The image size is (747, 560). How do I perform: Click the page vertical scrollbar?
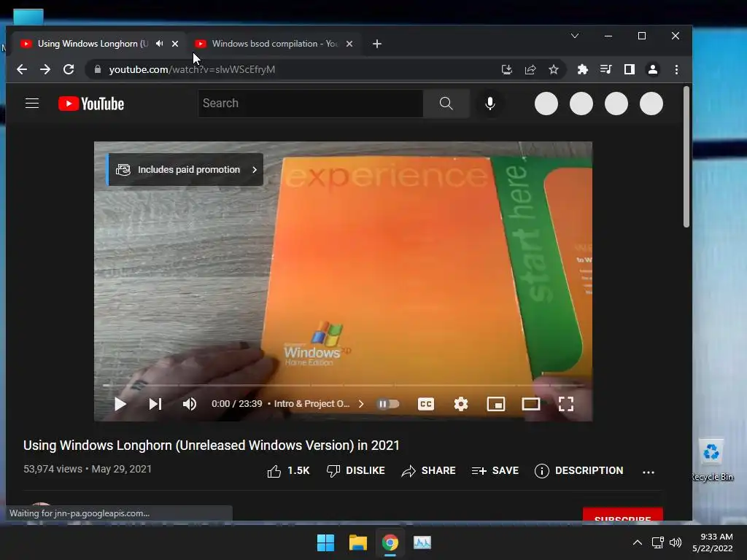(x=686, y=157)
